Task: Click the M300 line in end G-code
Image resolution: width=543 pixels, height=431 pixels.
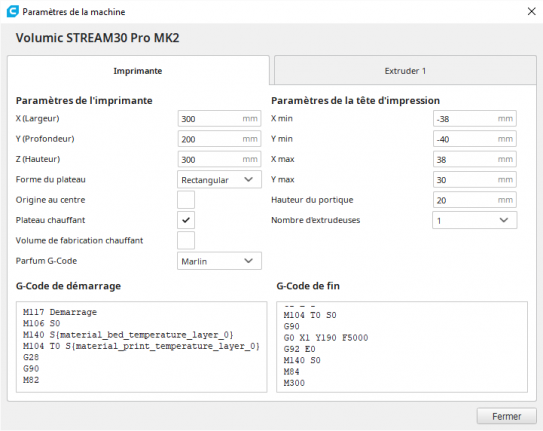Action: (x=294, y=383)
